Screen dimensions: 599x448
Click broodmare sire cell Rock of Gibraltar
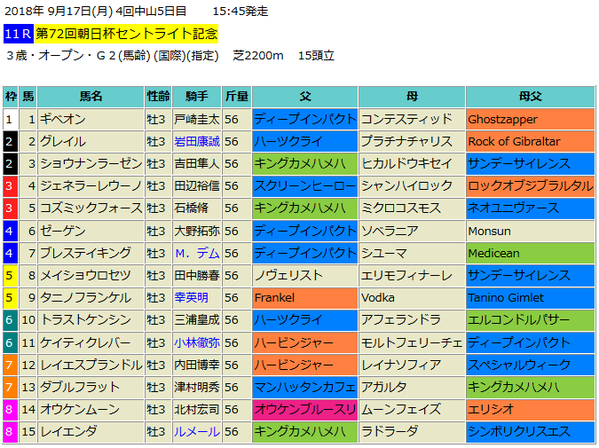530,142
